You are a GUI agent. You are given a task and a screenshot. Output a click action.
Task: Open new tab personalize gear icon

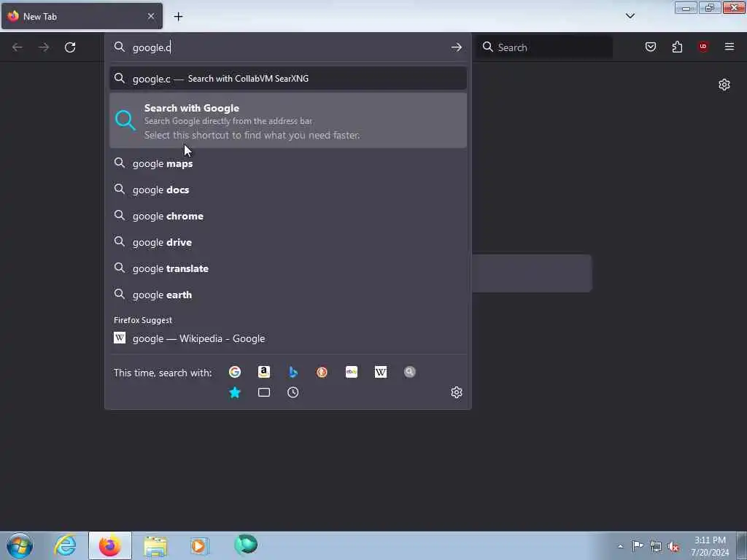[724, 85]
